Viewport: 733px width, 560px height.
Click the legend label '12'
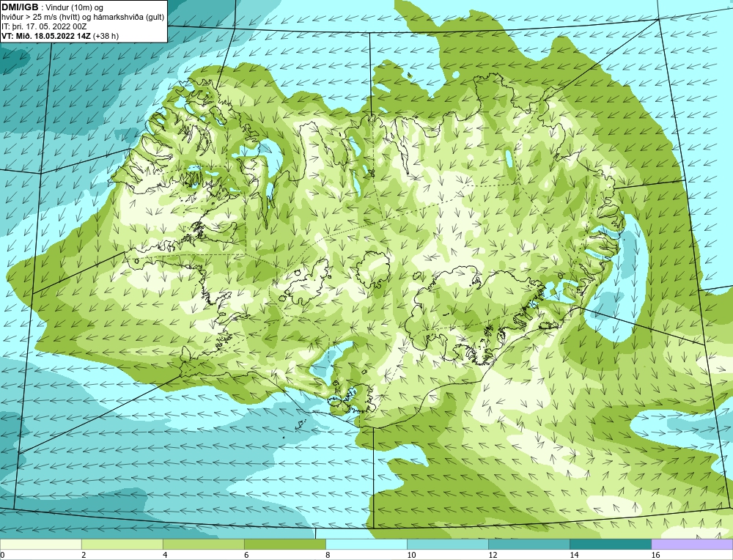[493, 555]
